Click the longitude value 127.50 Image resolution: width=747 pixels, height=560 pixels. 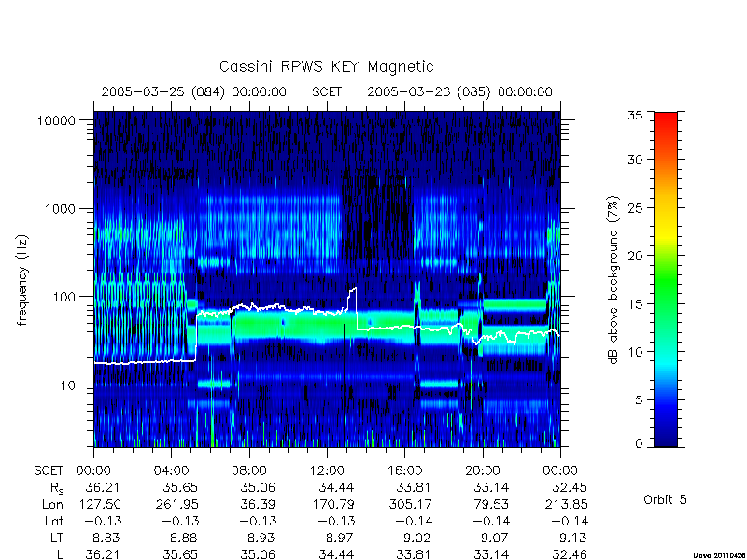point(101,504)
